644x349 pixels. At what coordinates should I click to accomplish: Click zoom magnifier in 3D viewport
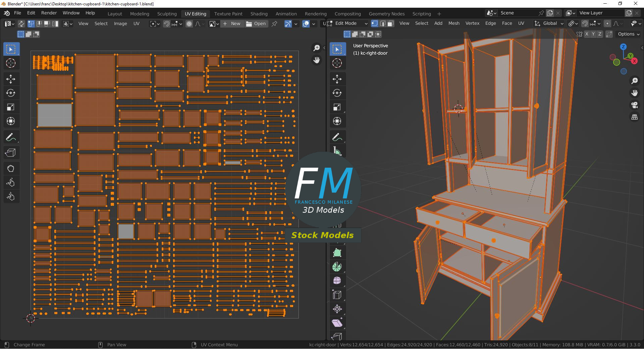634,81
